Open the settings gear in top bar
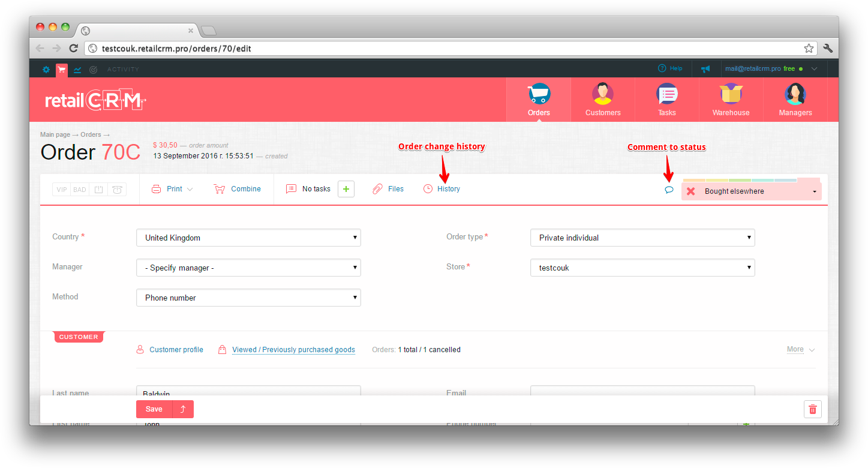The image size is (868, 468). 46,70
